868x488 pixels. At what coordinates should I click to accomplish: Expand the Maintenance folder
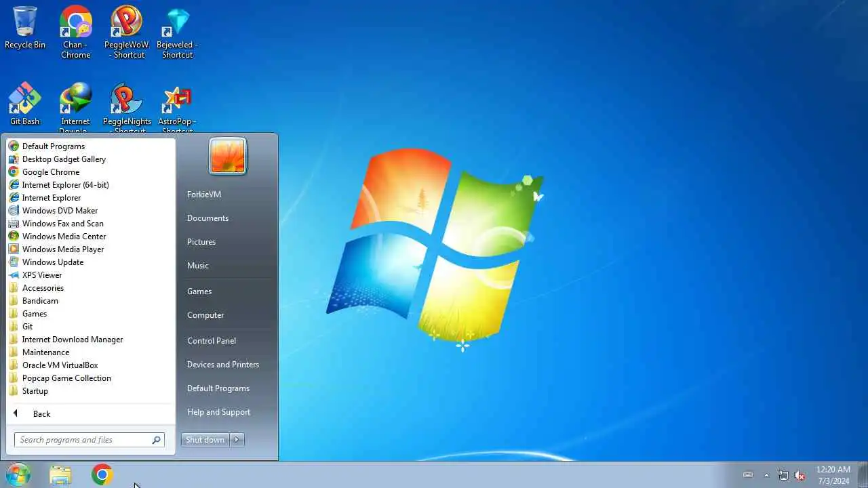tap(91, 352)
